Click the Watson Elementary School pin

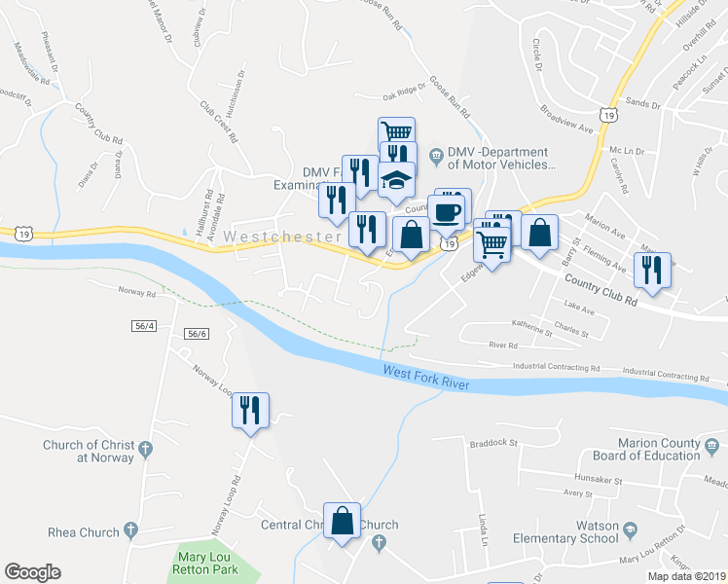tap(631, 531)
